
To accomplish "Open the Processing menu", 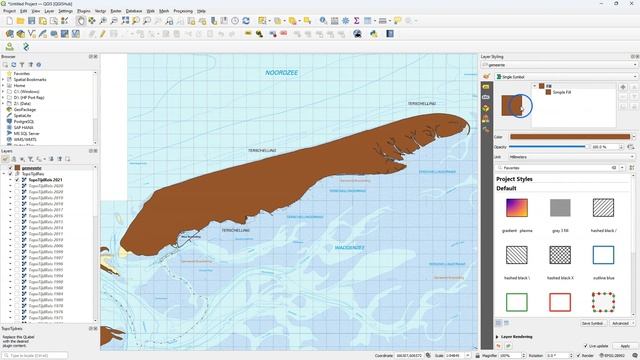I will tap(183, 11).
